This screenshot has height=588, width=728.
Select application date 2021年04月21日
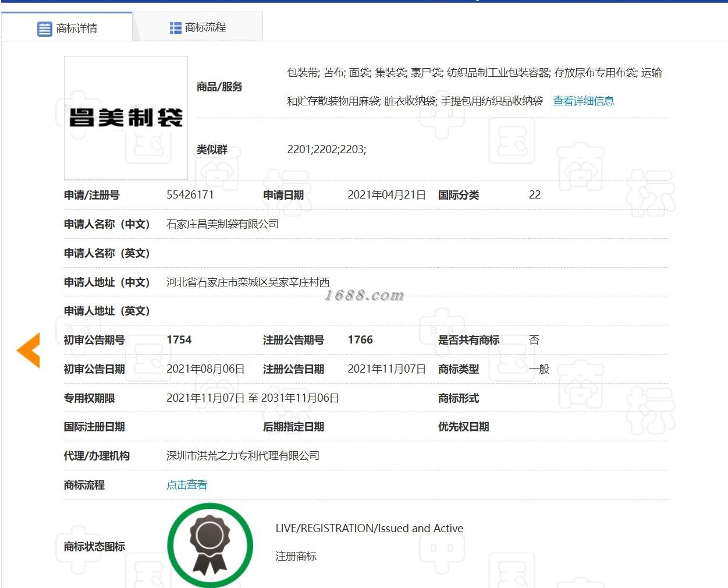click(x=386, y=194)
